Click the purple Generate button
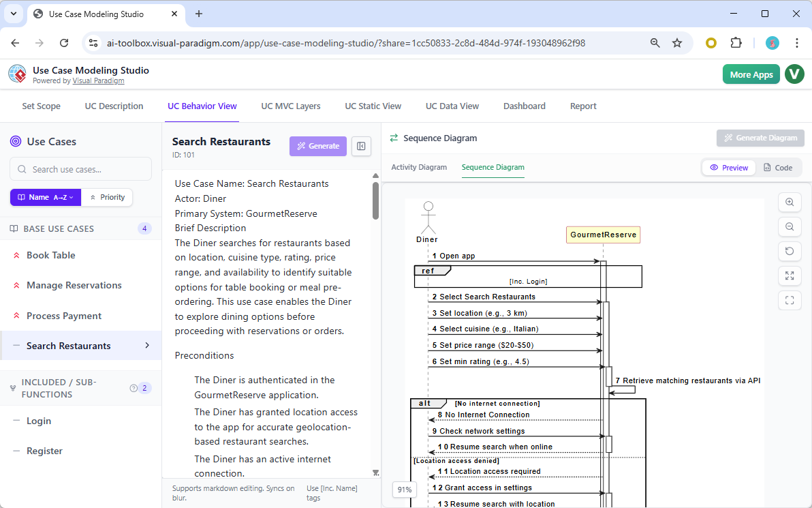 [x=317, y=146]
